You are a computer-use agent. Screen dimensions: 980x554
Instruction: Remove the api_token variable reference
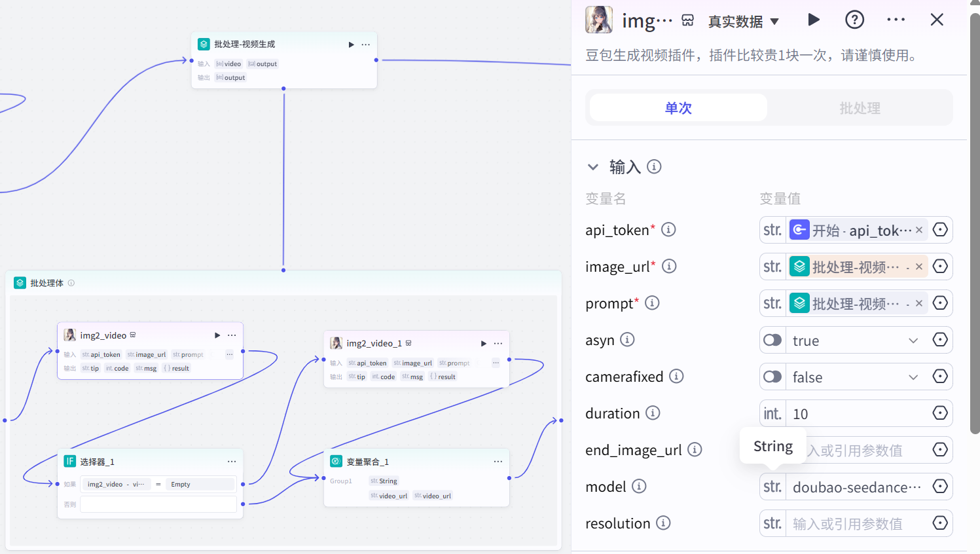[x=919, y=230]
